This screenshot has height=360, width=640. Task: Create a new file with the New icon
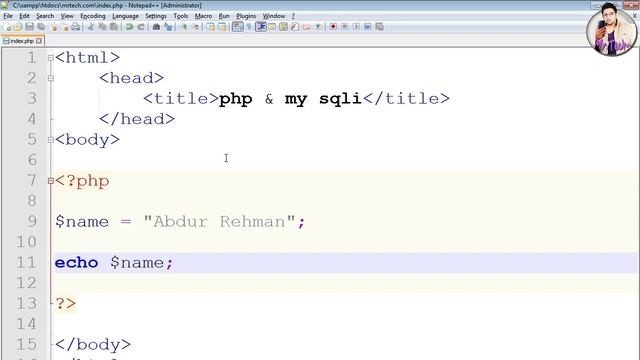pyautogui.click(x=8, y=27)
